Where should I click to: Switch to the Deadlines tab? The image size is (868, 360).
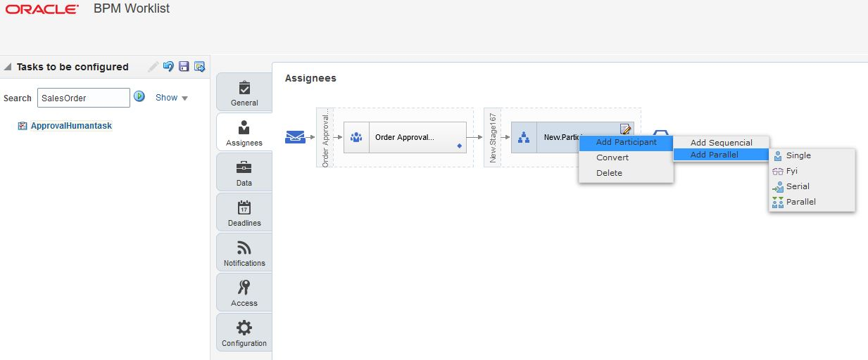pyautogui.click(x=244, y=213)
